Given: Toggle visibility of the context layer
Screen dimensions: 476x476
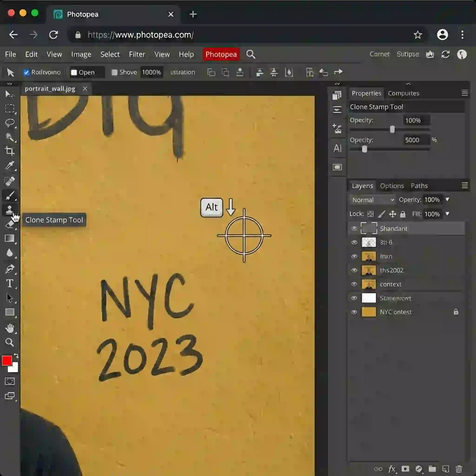Looking at the screenshot, I should [x=354, y=284].
